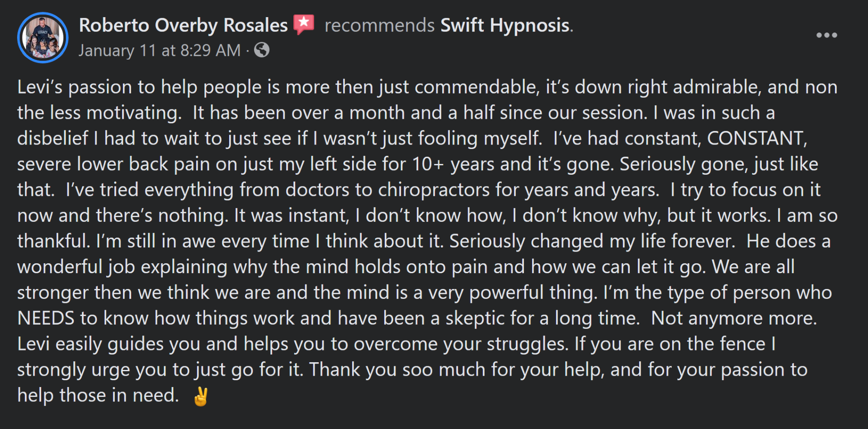868x429 pixels.
Task: Click the word "thankful" in the review
Action: click(52, 241)
